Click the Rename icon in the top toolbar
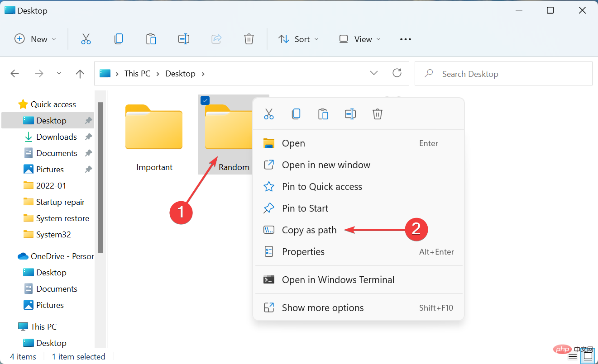The width and height of the screenshot is (598, 364). click(184, 39)
